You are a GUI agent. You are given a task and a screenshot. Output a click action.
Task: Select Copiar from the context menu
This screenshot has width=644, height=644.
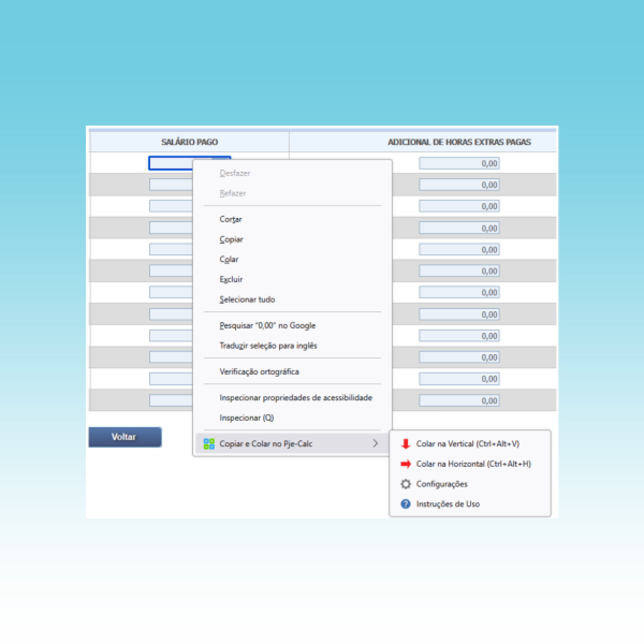(x=231, y=239)
